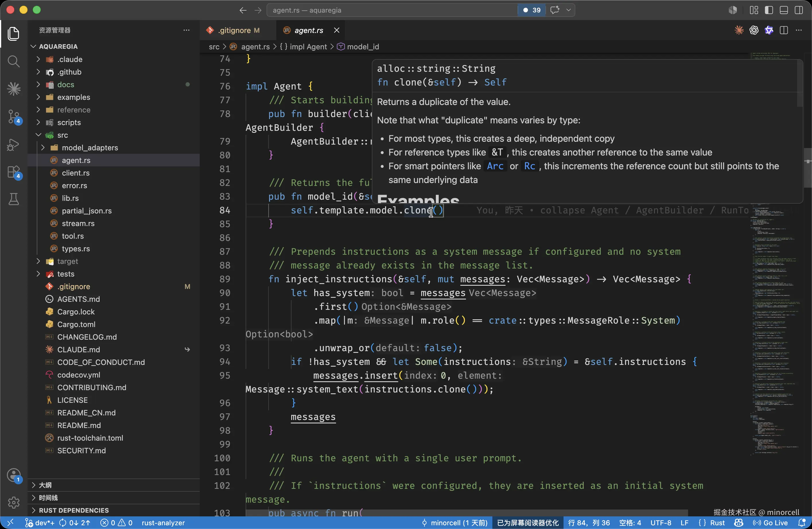The height and width of the screenshot is (529, 812).
Task: Click the title bar search field
Action: coord(392,10)
